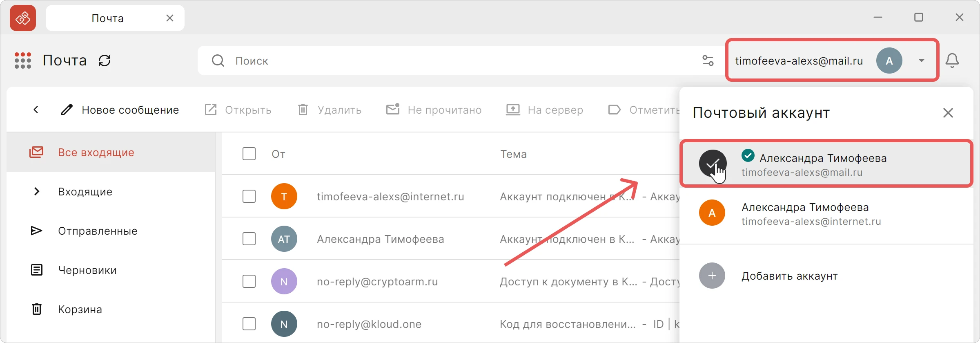Maximize the window
The width and height of the screenshot is (980, 343).
(x=919, y=17)
